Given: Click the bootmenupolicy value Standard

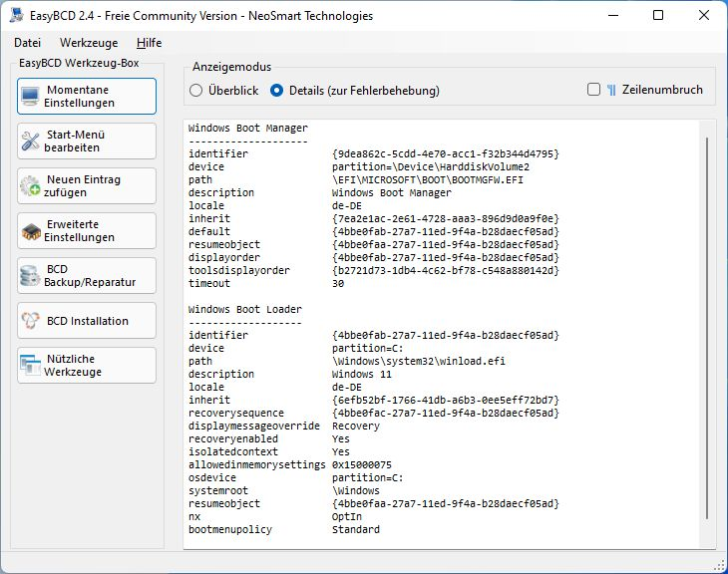Looking at the screenshot, I should tap(356, 529).
